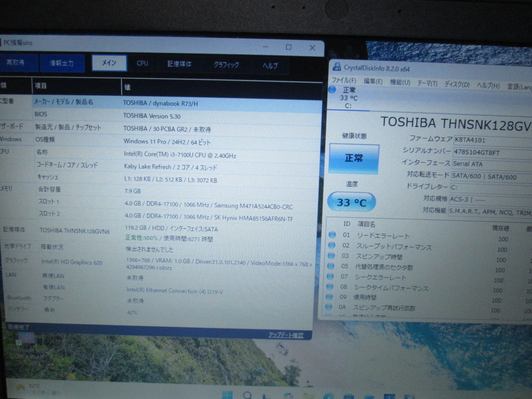Viewport: 532px width, 399px height.
Task: Open the グラフィック tab
Action: click(x=226, y=65)
